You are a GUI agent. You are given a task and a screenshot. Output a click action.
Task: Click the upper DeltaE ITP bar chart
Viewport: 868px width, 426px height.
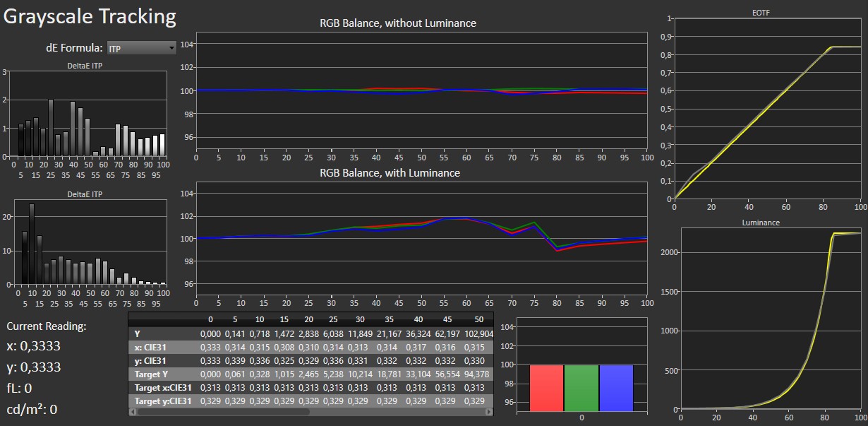[88, 114]
